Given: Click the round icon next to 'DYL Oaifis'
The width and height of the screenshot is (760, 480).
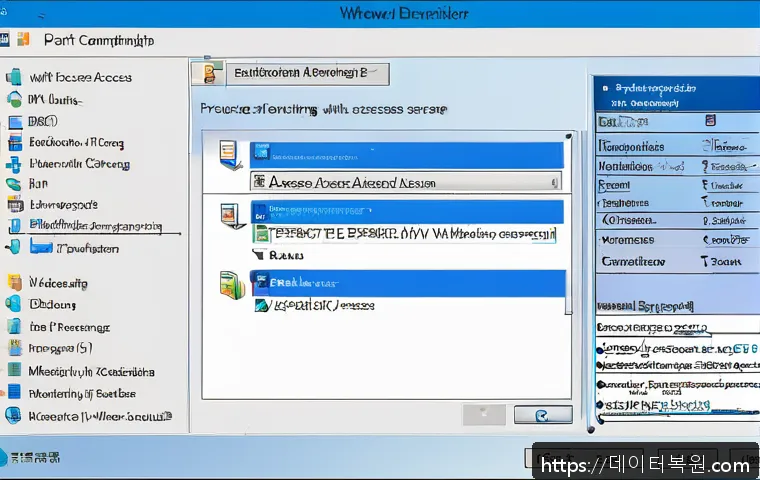Looking at the screenshot, I should [x=15, y=99].
